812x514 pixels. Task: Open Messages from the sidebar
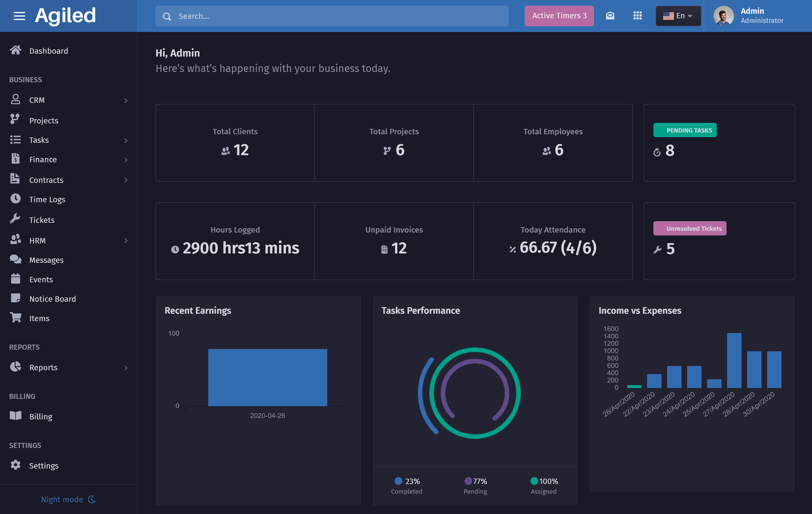tap(46, 260)
